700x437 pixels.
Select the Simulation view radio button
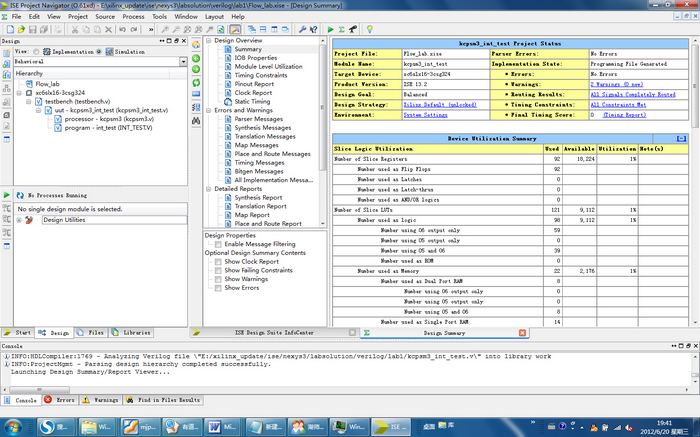click(99, 52)
